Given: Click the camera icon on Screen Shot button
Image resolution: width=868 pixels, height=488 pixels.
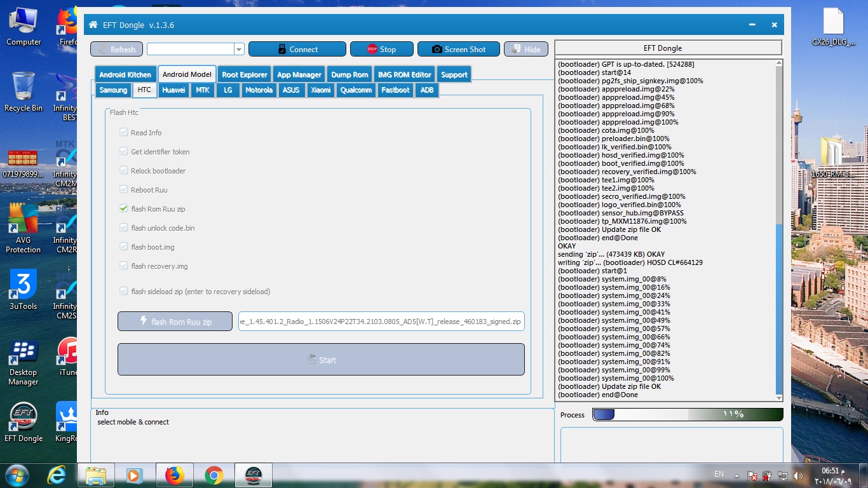Looking at the screenshot, I should click(x=437, y=50).
